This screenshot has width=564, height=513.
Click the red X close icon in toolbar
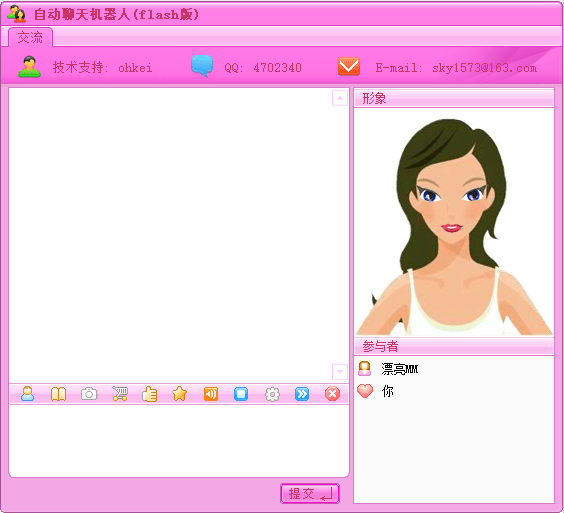click(x=332, y=394)
